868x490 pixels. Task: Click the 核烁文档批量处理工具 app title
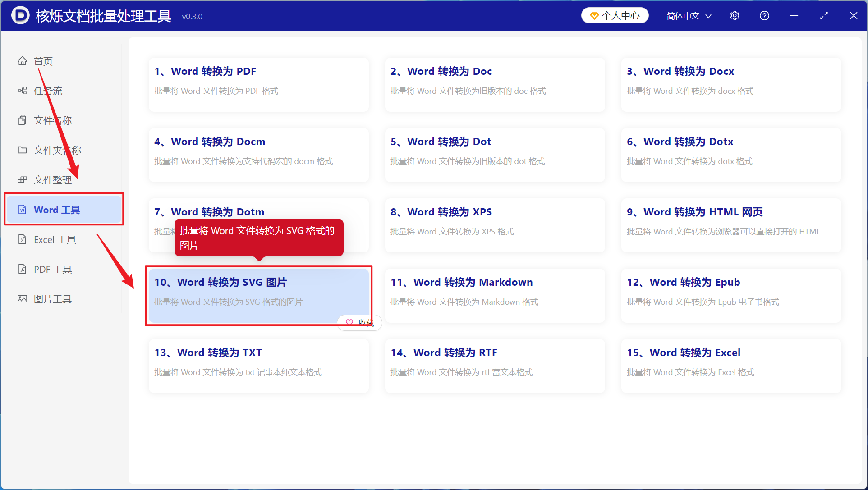click(103, 16)
